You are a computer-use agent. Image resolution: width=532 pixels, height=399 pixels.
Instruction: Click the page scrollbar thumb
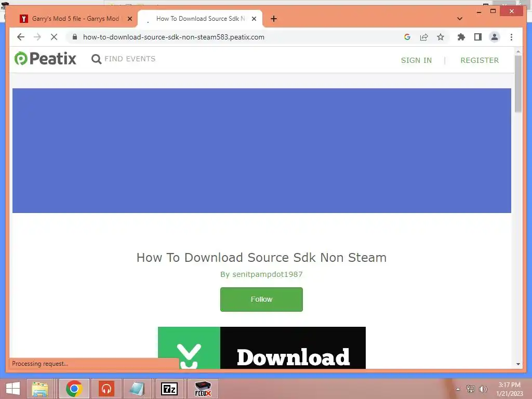coord(518,84)
